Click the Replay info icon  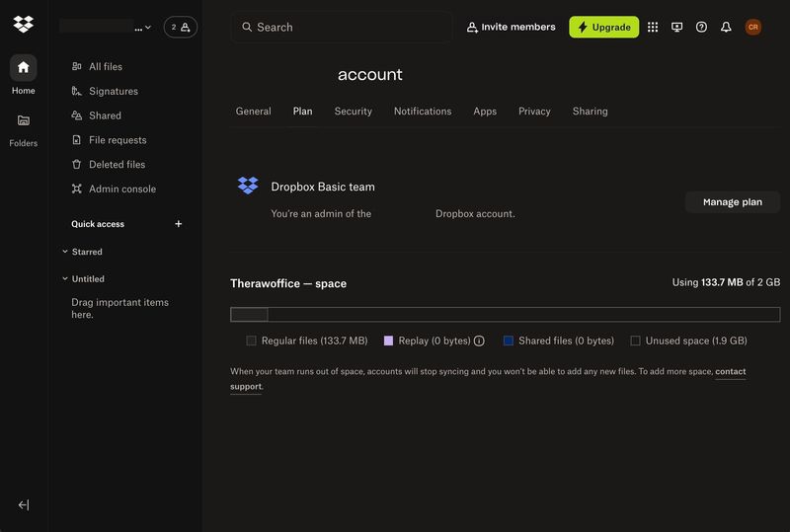point(479,341)
